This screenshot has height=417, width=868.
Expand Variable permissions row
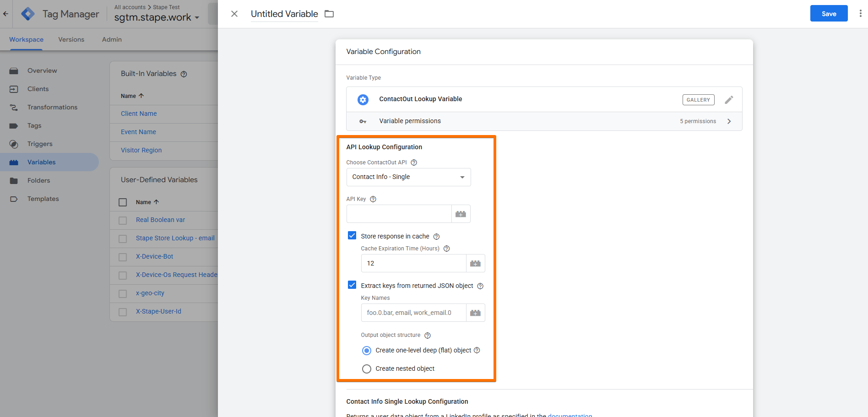point(544,121)
